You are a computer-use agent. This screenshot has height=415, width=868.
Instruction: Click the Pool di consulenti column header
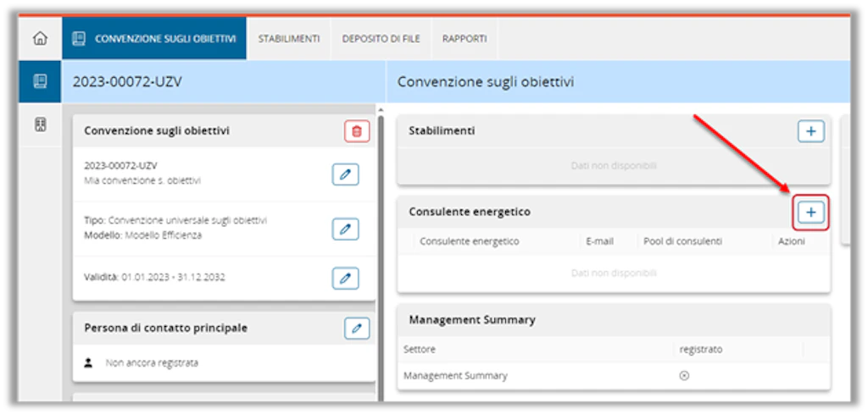pos(682,242)
